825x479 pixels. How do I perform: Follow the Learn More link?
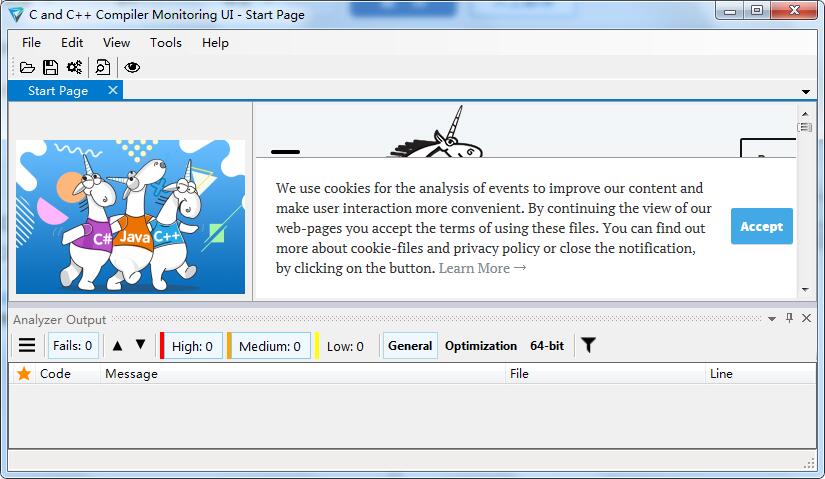[x=482, y=268]
